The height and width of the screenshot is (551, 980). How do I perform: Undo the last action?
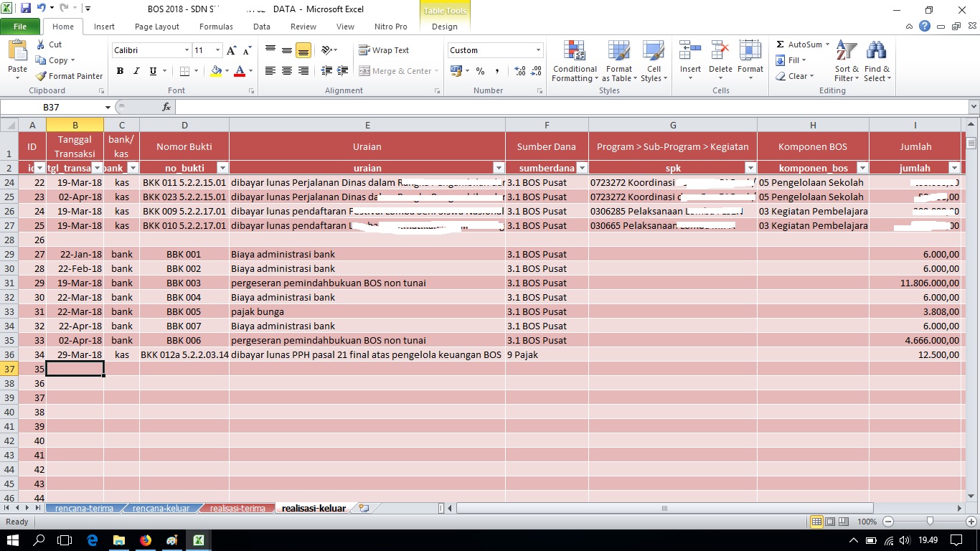(x=42, y=9)
